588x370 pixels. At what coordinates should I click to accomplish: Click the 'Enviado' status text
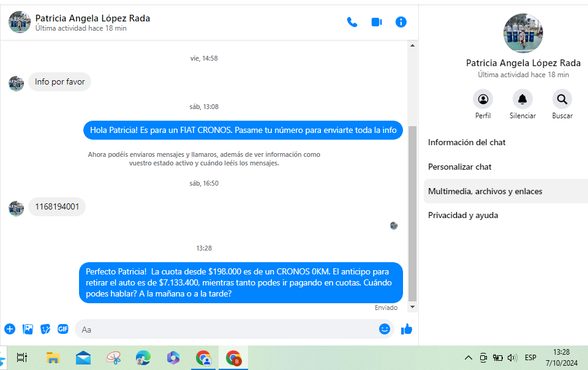(386, 308)
